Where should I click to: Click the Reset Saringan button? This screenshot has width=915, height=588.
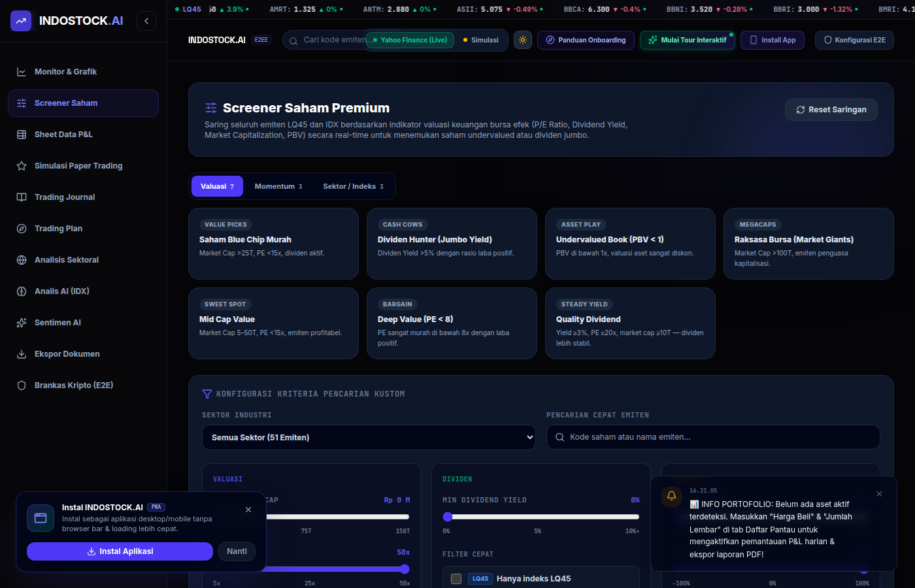click(831, 110)
